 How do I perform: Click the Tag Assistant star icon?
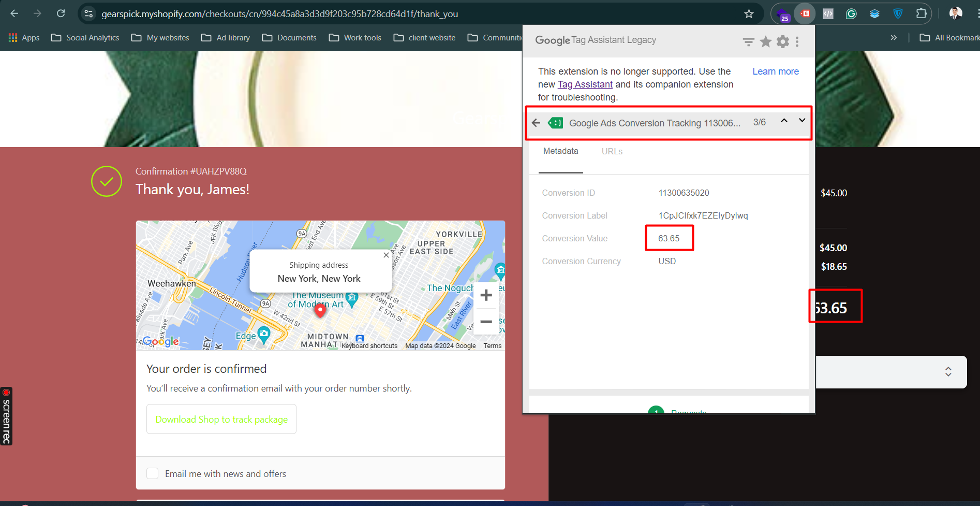pyautogui.click(x=766, y=41)
